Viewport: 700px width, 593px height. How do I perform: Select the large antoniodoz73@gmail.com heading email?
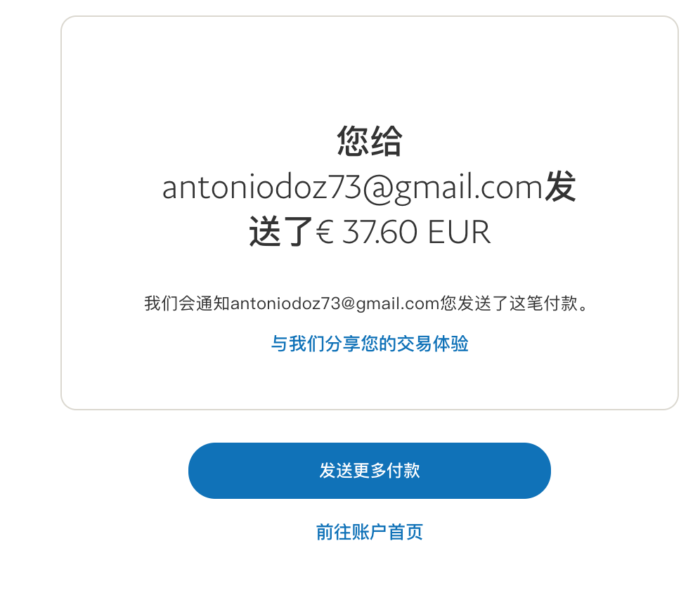tap(352, 188)
